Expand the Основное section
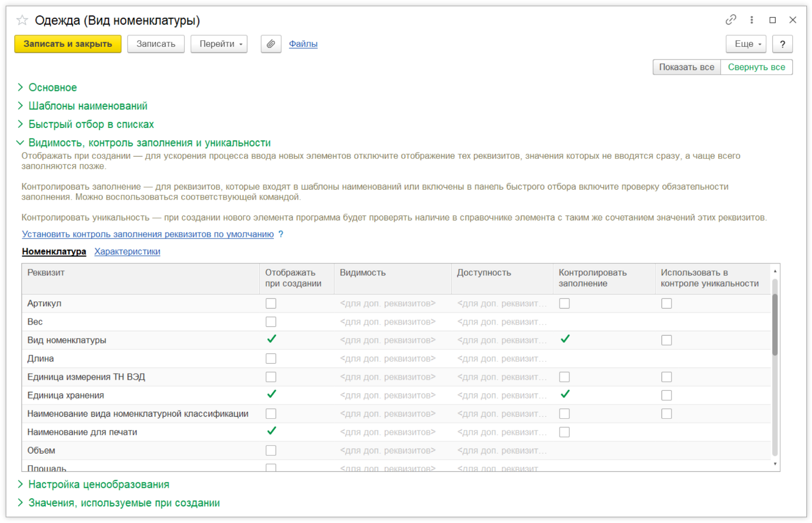Screen dimensions: 812x523 (x=52, y=88)
